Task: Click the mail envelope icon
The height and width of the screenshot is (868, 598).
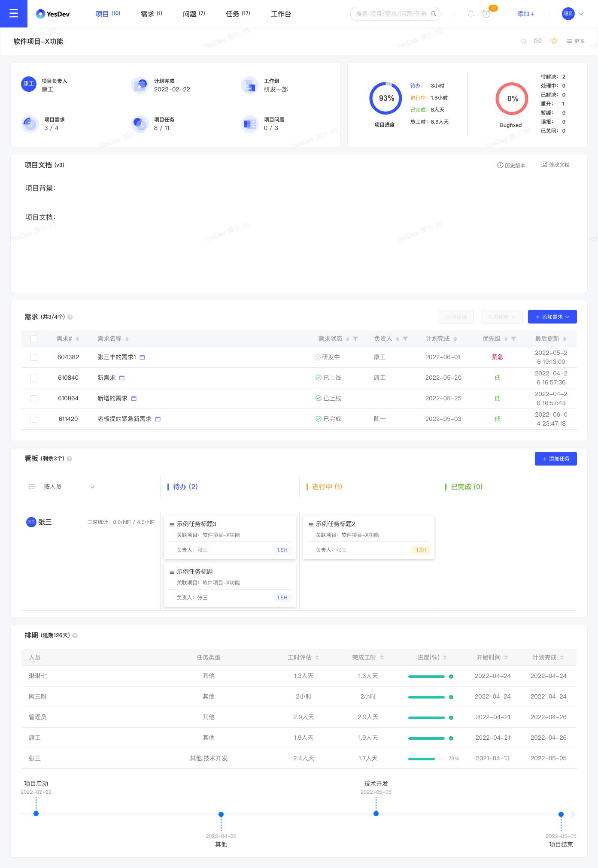Action: coord(538,41)
